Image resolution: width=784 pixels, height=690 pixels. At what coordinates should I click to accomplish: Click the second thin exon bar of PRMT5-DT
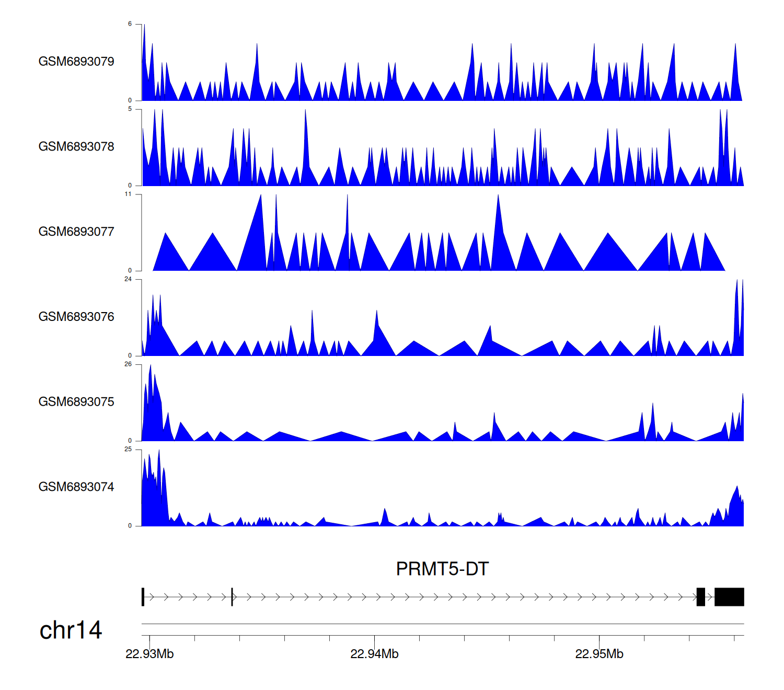click(232, 597)
